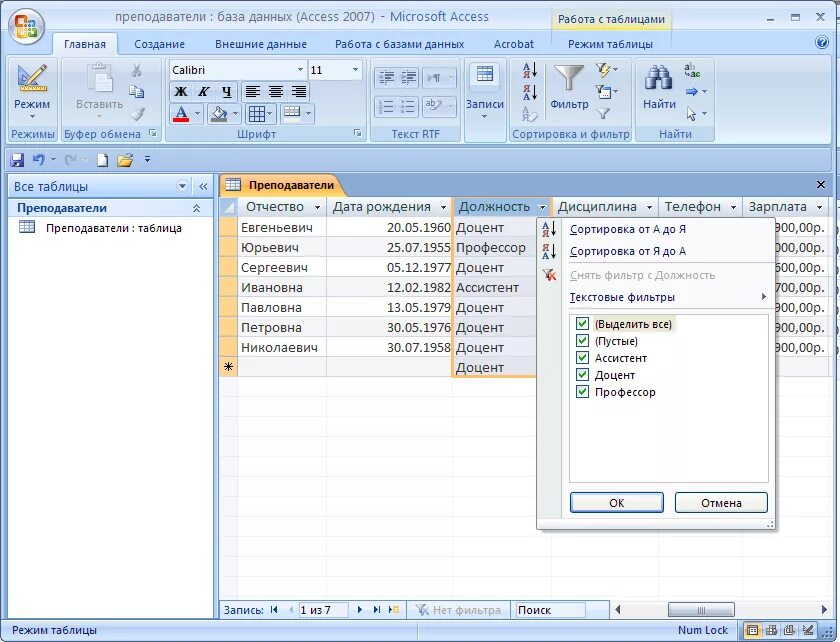Apply underline Ч formatting

tap(227, 92)
